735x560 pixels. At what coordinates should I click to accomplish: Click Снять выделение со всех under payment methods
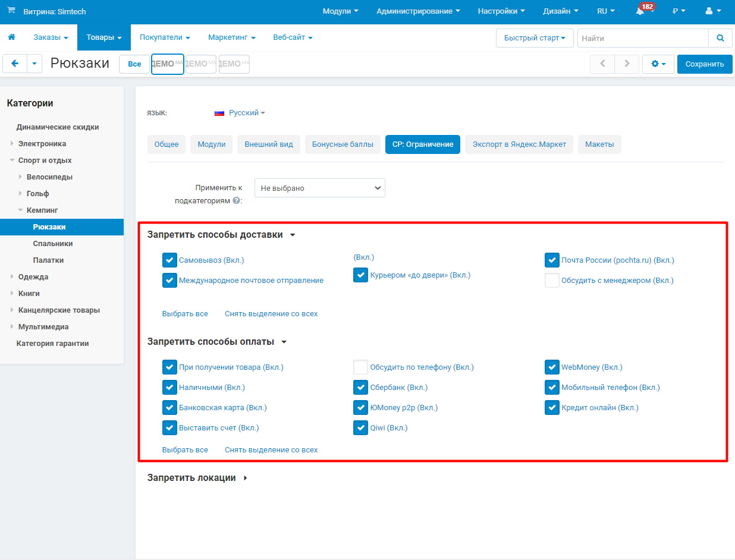[x=271, y=450]
